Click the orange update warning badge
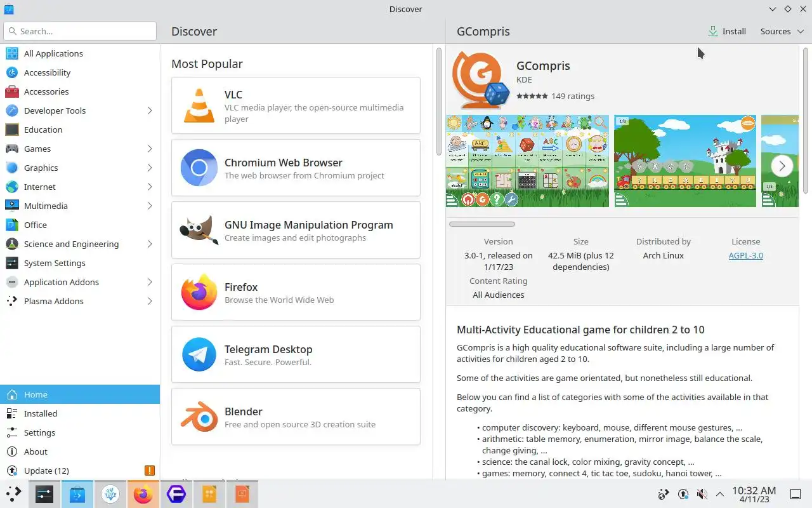 (x=150, y=471)
